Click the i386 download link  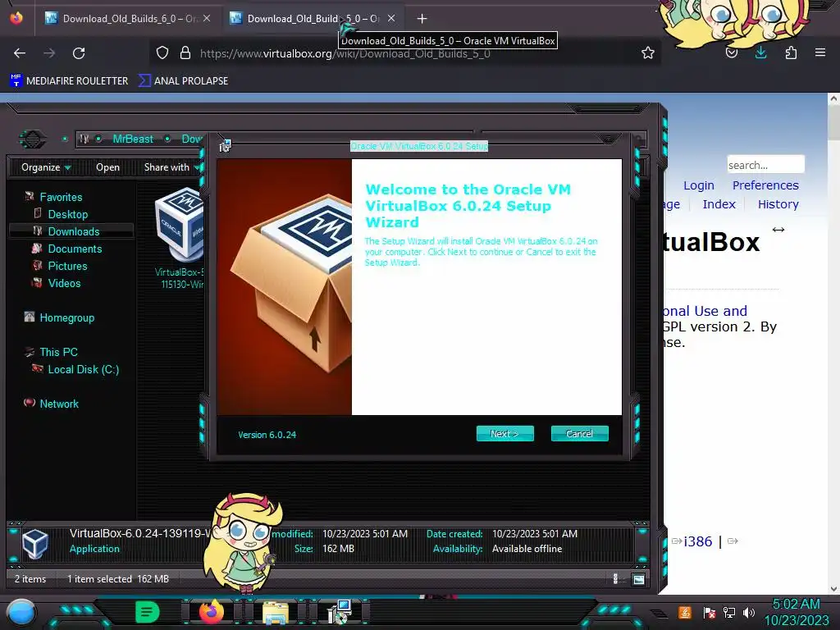tap(697, 541)
